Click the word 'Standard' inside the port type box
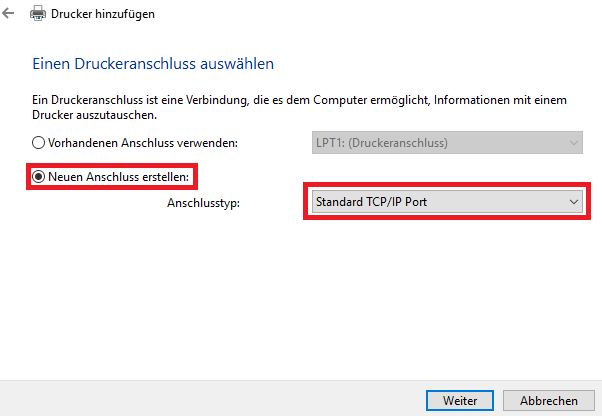The height and width of the screenshot is (416, 602). click(x=339, y=202)
